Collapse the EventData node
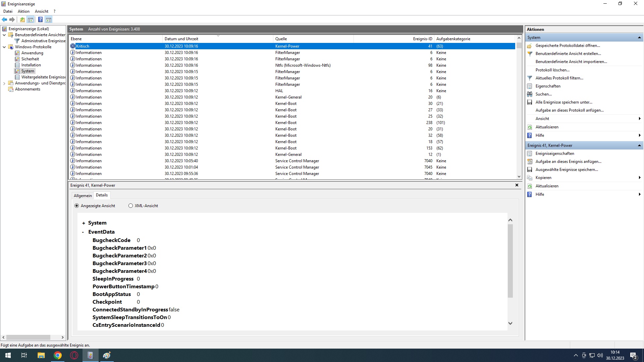Screen dimensions: 644x362 (83, 232)
